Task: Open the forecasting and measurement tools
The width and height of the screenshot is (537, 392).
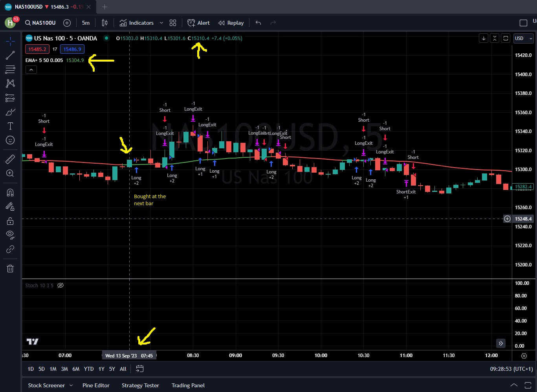Action: (x=11, y=98)
